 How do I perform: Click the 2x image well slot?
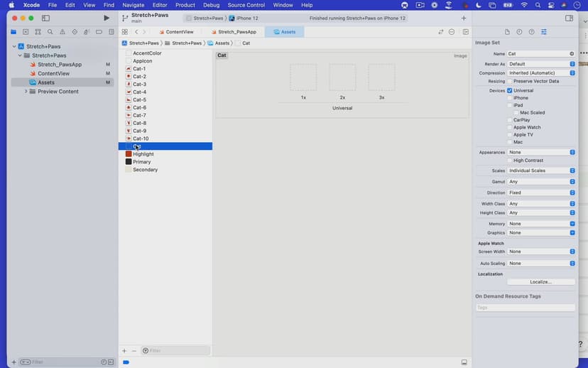tap(342, 77)
